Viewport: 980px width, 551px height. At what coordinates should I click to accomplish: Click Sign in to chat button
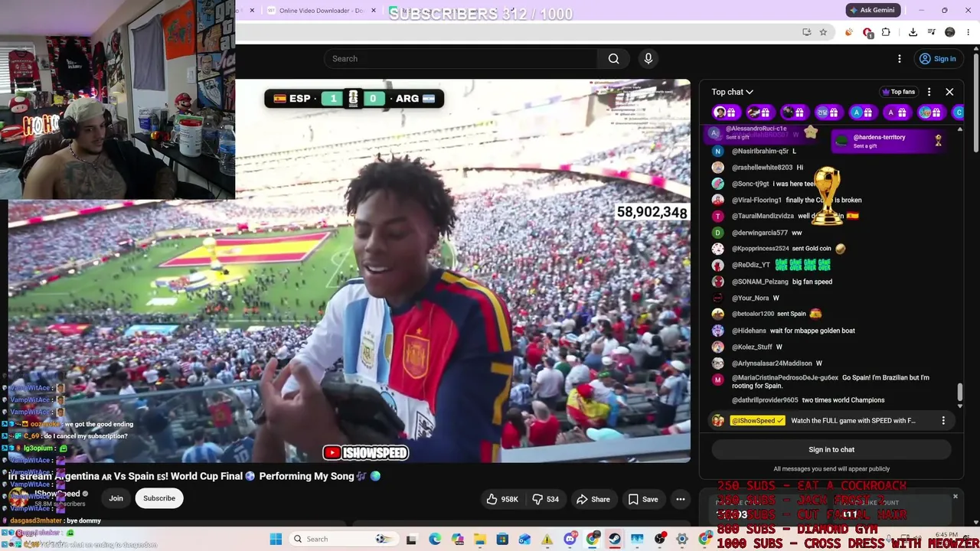coord(831,449)
